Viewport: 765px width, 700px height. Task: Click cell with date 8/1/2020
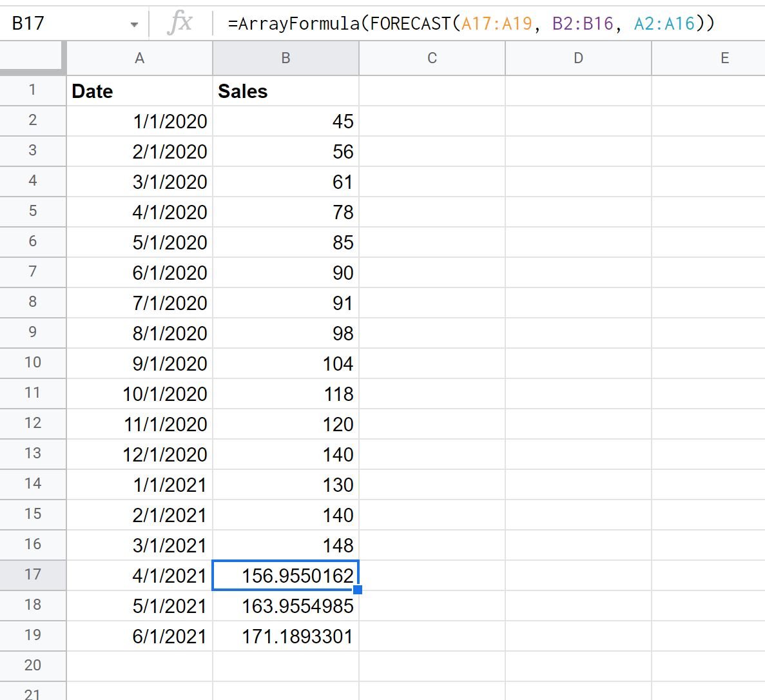click(x=140, y=333)
